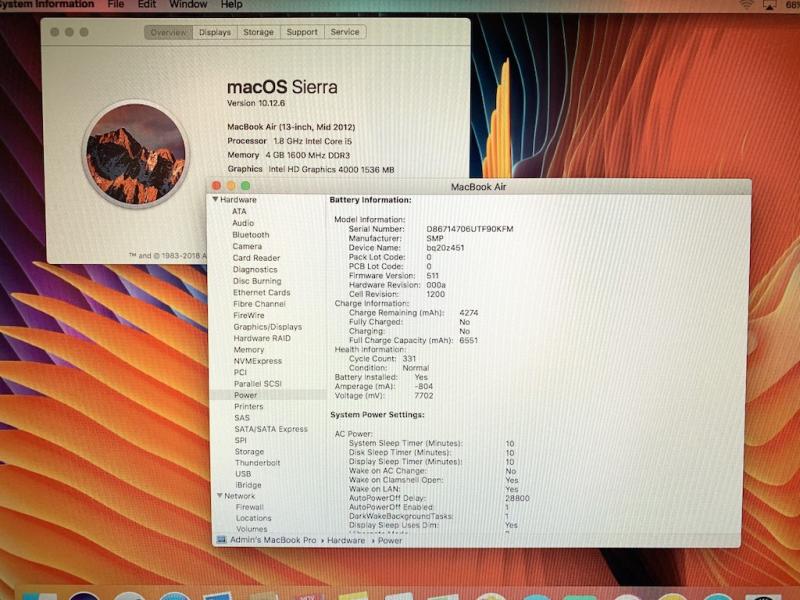The width and height of the screenshot is (800, 600).
Task: Select the Support tab
Action: tap(302, 32)
